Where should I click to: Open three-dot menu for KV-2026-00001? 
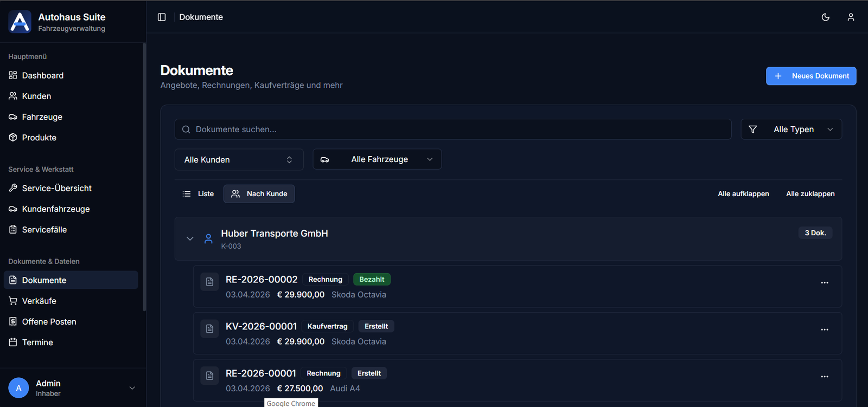coord(824,330)
